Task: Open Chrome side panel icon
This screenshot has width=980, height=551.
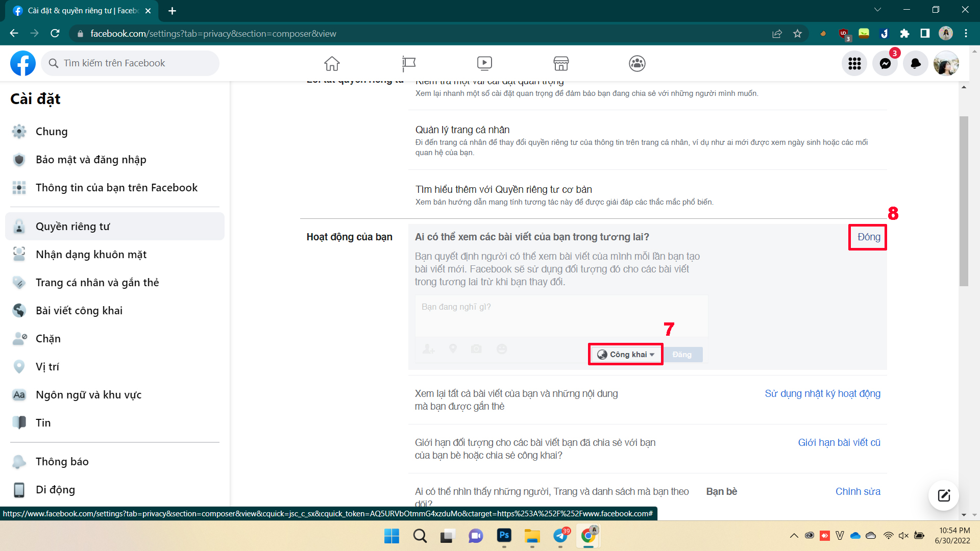Action: (925, 34)
